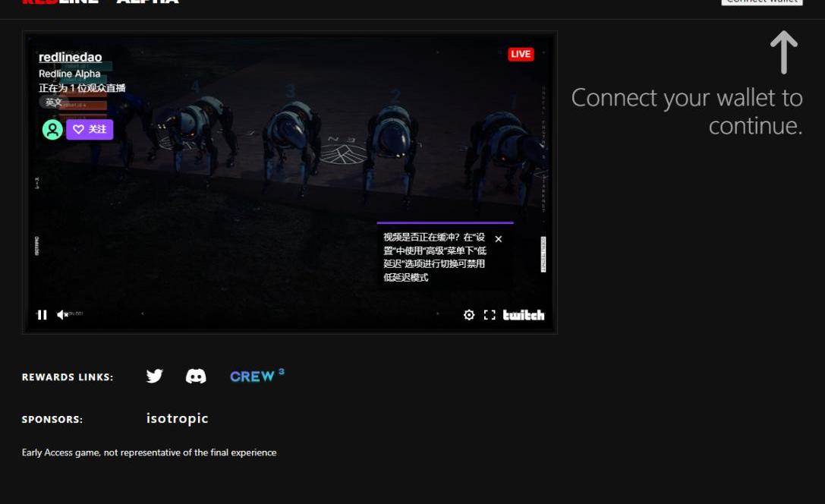The width and height of the screenshot is (825, 504).
Task: Visit the isotropic sponsor link
Action: pos(178,418)
